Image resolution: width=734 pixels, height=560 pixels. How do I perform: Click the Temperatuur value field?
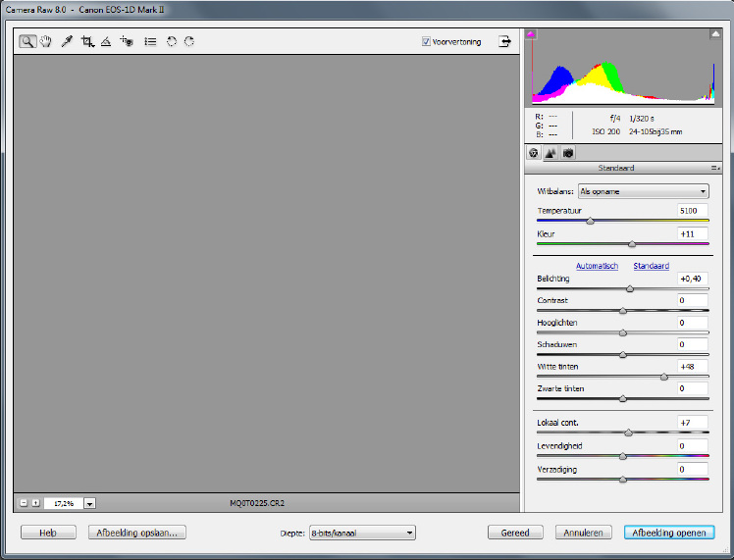pyautogui.click(x=693, y=211)
